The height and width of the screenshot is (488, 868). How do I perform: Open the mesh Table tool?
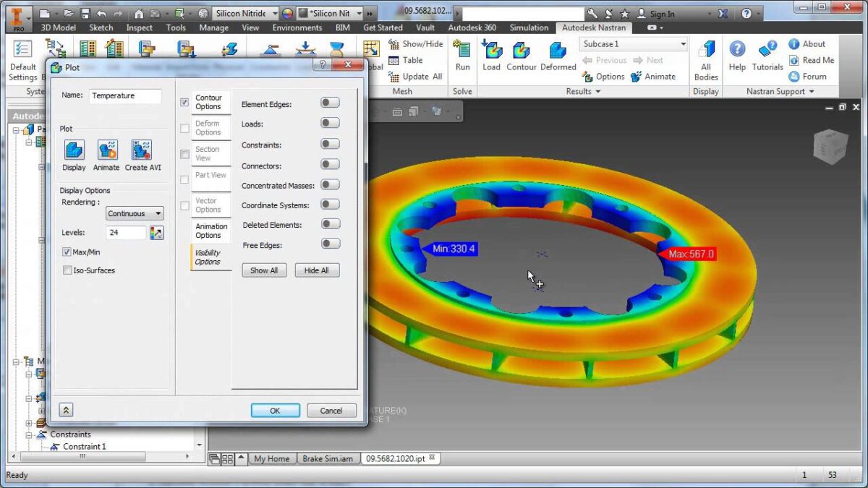coord(406,60)
